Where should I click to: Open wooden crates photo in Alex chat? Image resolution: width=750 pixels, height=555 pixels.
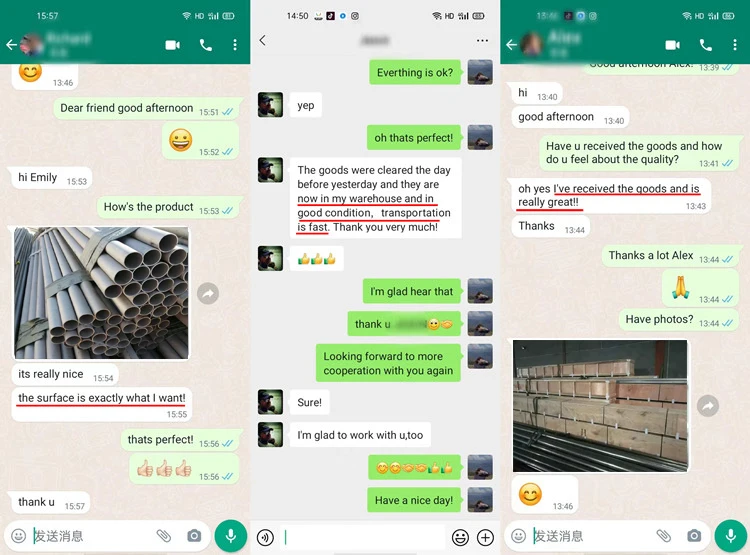click(x=600, y=406)
